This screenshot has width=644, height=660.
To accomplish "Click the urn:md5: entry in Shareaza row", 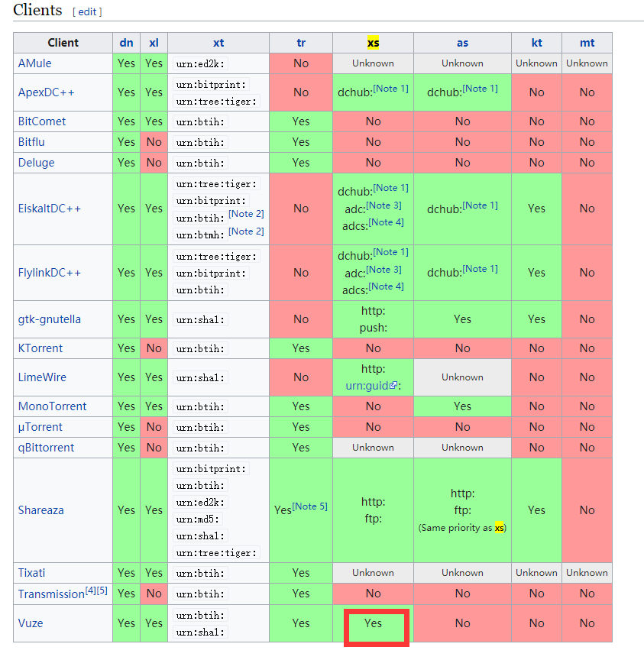I will (x=198, y=519).
